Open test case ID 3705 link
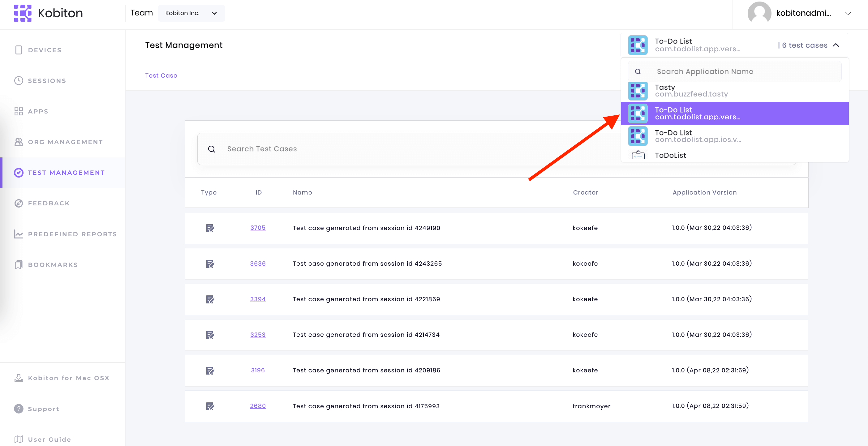This screenshot has height=446, width=868. 258,228
